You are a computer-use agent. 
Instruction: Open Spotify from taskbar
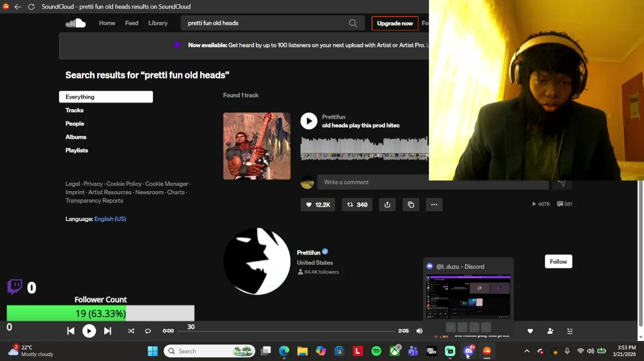pos(376,351)
